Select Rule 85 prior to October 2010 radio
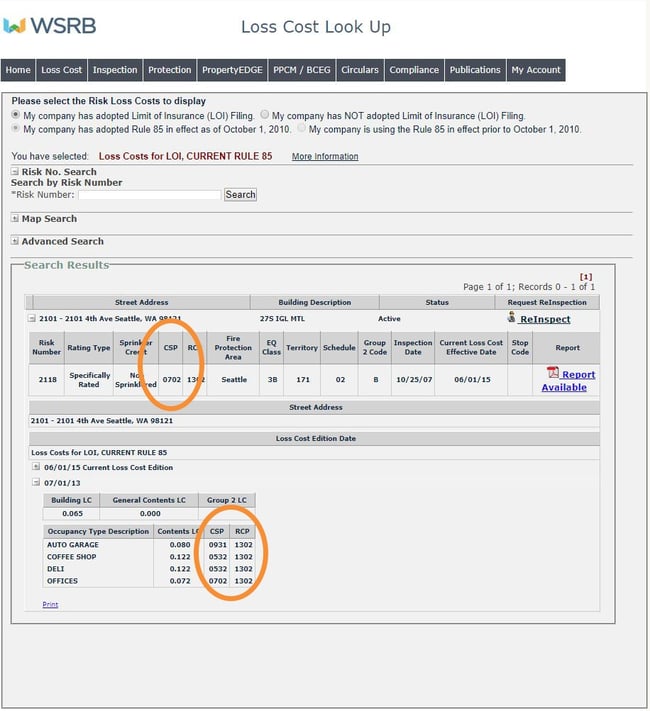 coord(301,128)
